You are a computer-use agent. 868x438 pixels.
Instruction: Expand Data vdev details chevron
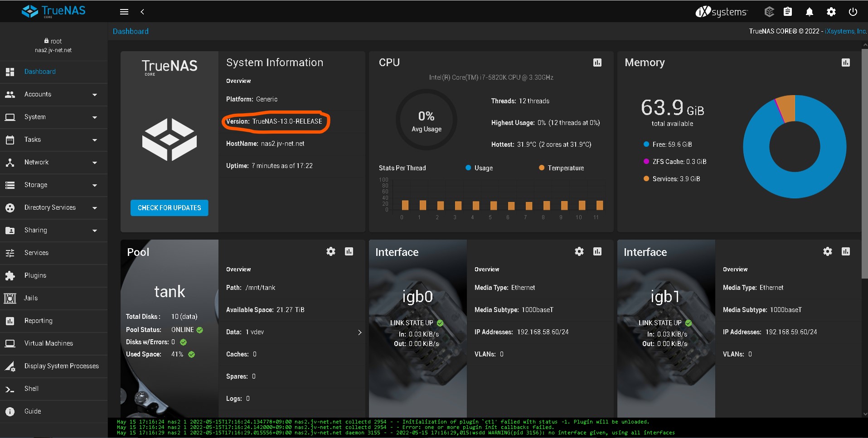tap(360, 332)
